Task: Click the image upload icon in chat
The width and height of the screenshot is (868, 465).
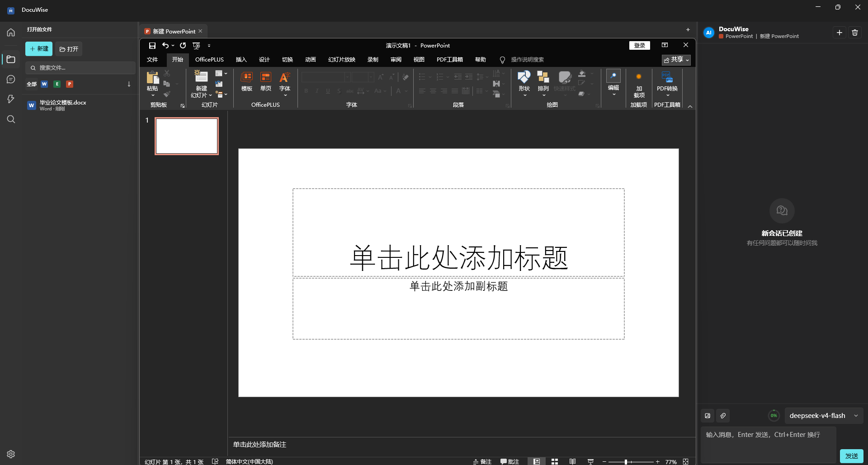Action: pyautogui.click(x=708, y=416)
